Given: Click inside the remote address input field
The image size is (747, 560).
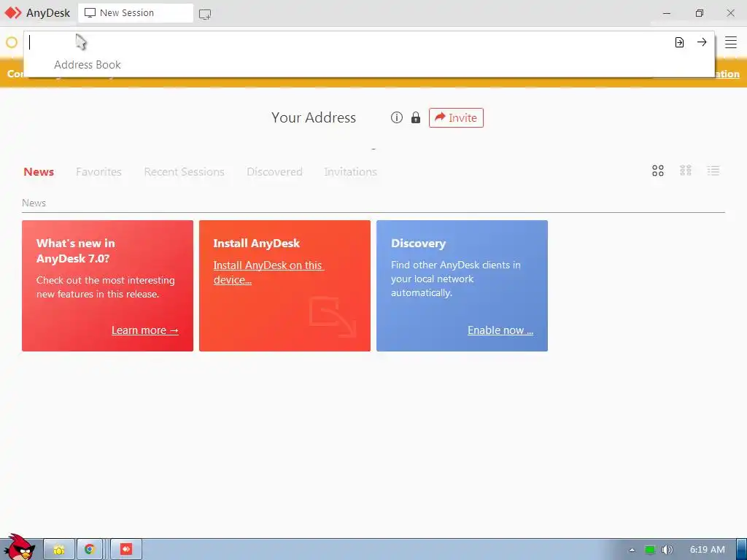Looking at the screenshot, I should click(348, 42).
